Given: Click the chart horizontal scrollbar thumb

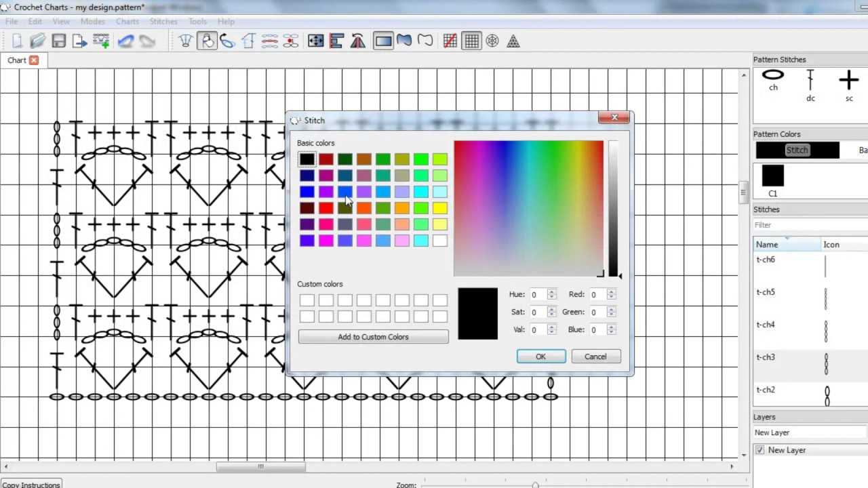Looking at the screenshot, I should point(260,466).
